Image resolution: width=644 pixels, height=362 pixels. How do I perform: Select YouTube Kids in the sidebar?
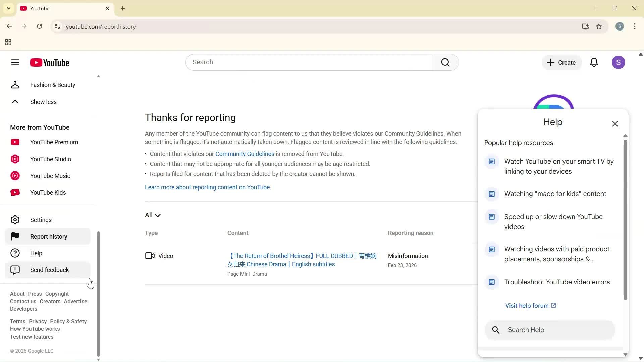(48, 192)
